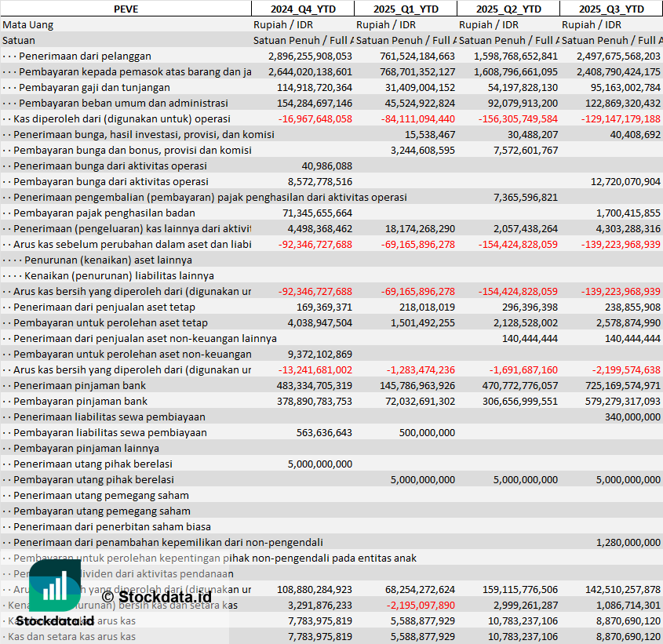Click value 142,510,257,878
Viewport: 663px width, 644px height.
click(623, 589)
